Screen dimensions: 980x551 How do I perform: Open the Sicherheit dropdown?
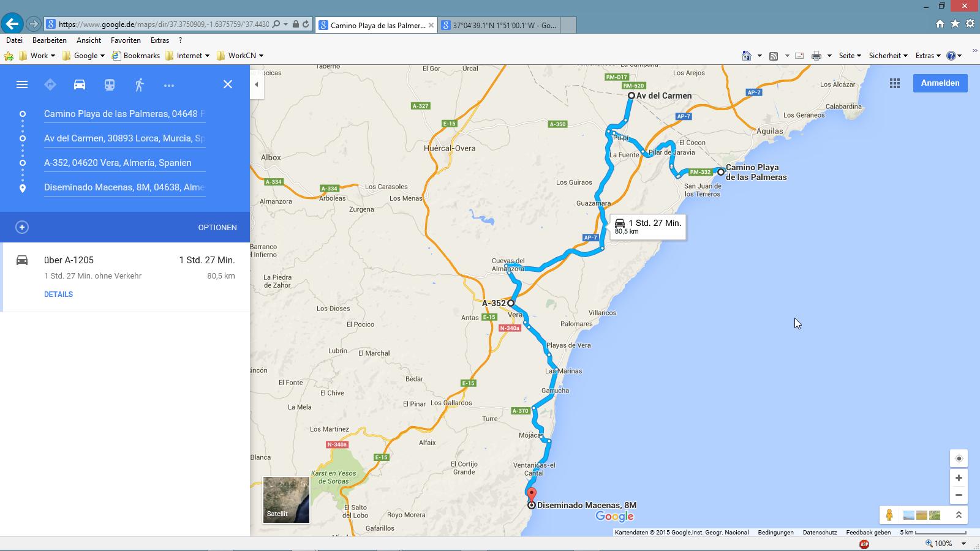[888, 56]
